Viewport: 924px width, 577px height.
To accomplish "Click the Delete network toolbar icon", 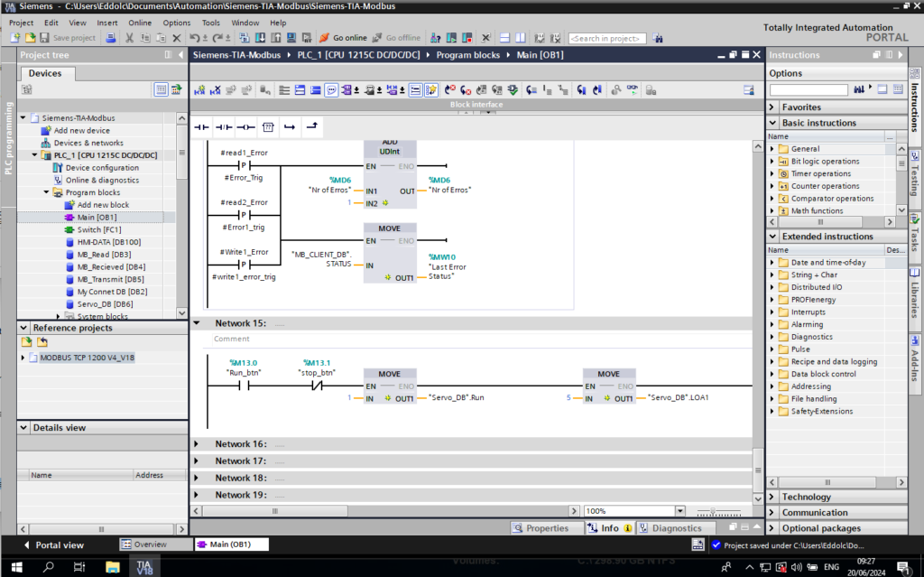I will click(x=215, y=90).
